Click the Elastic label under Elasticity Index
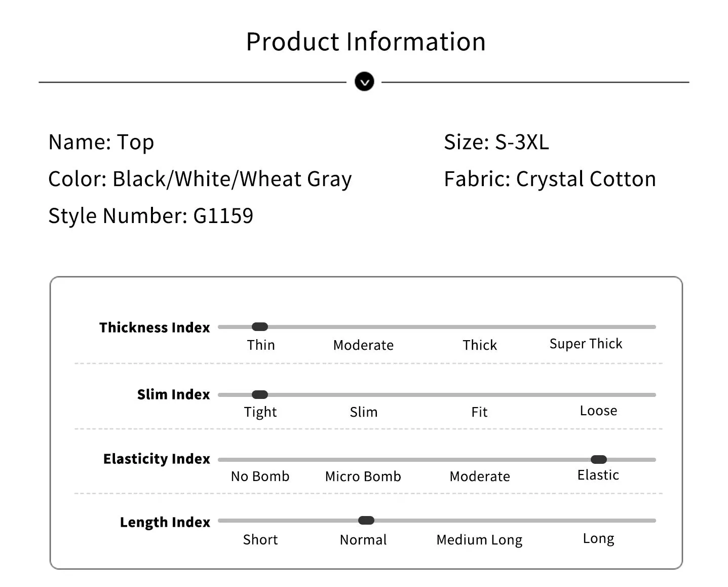This screenshot has width=728, height=587. pyautogui.click(x=598, y=475)
